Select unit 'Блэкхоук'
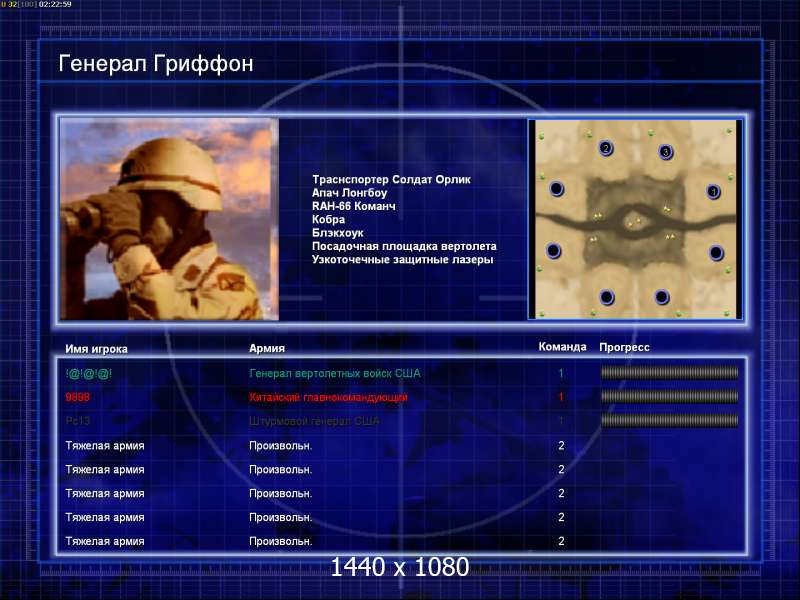Screen dimensions: 800x600 (x=338, y=233)
